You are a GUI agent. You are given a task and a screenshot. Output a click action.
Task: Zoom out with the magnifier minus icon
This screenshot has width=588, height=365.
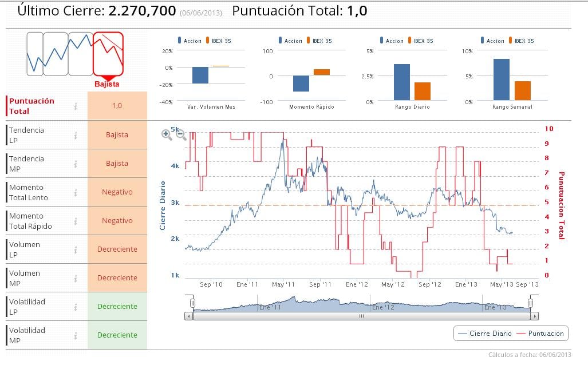(181, 134)
